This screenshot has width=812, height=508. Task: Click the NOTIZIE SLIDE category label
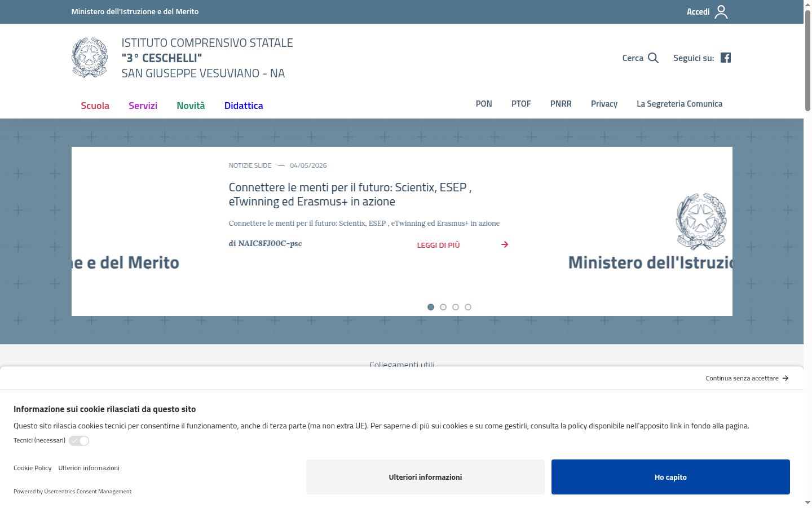tap(250, 165)
